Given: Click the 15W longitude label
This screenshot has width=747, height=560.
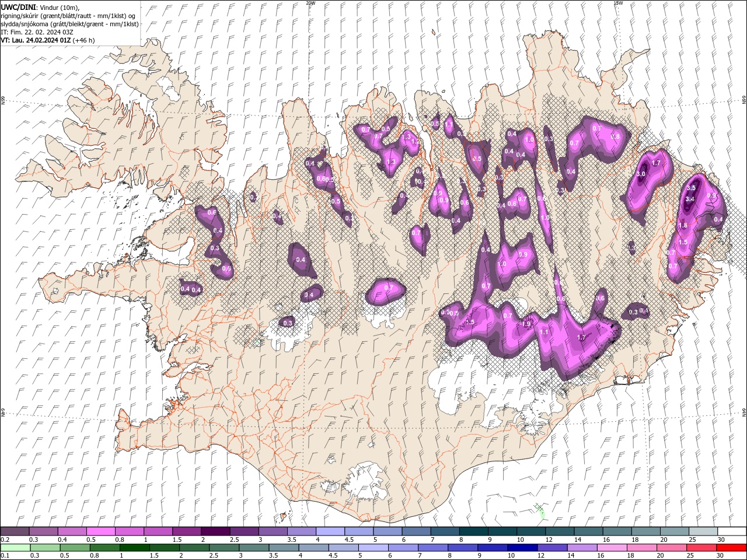Looking at the screenshot, I should [x=618, y=3].
